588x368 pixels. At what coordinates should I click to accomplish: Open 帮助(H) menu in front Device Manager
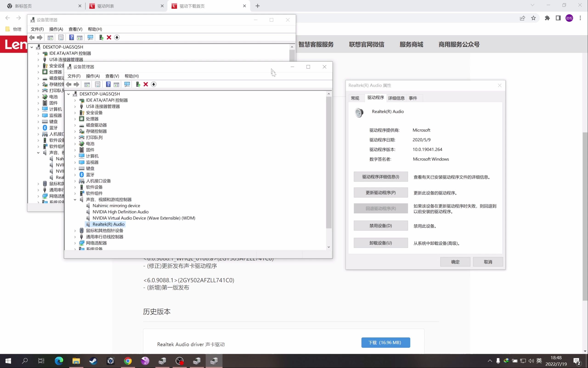click(x=132, y=76)
